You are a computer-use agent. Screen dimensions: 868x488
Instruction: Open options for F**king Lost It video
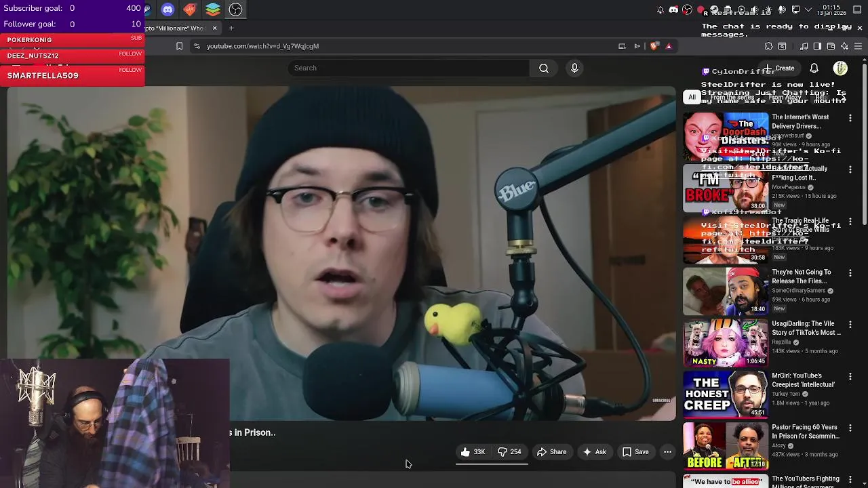click(850, 169)
